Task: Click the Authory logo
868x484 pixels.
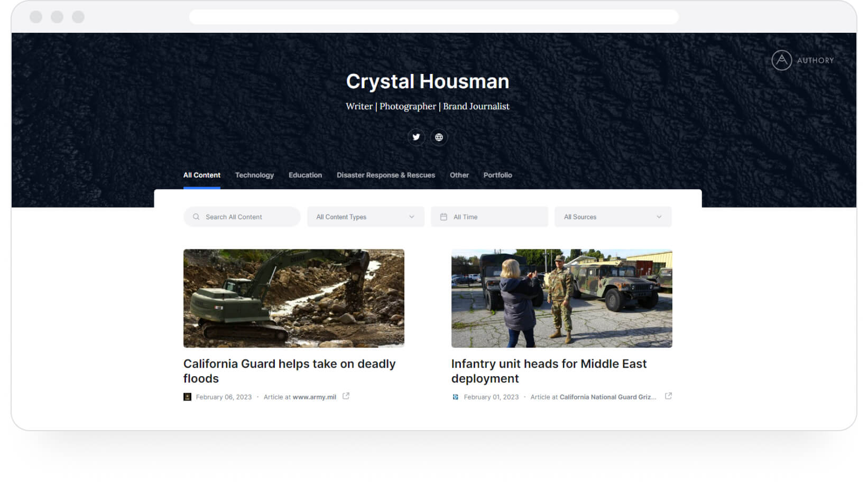Action: pyautogui.click(x=802, y=60)
